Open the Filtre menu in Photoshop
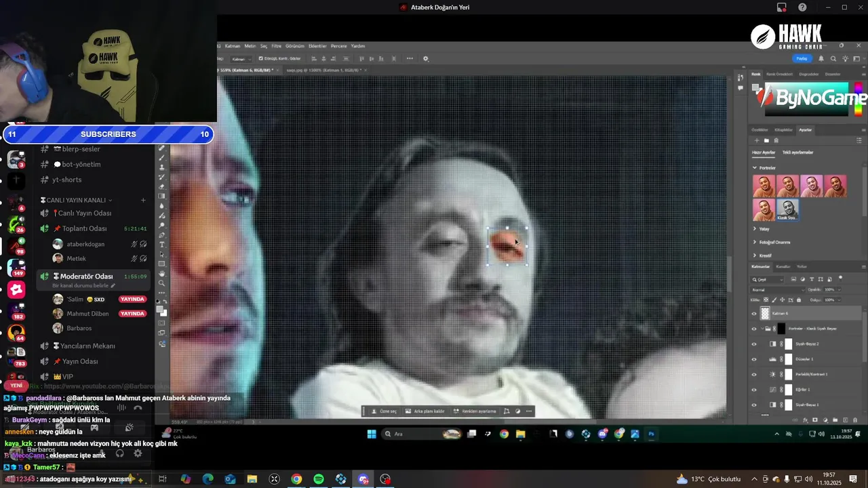 coord(277,46)
